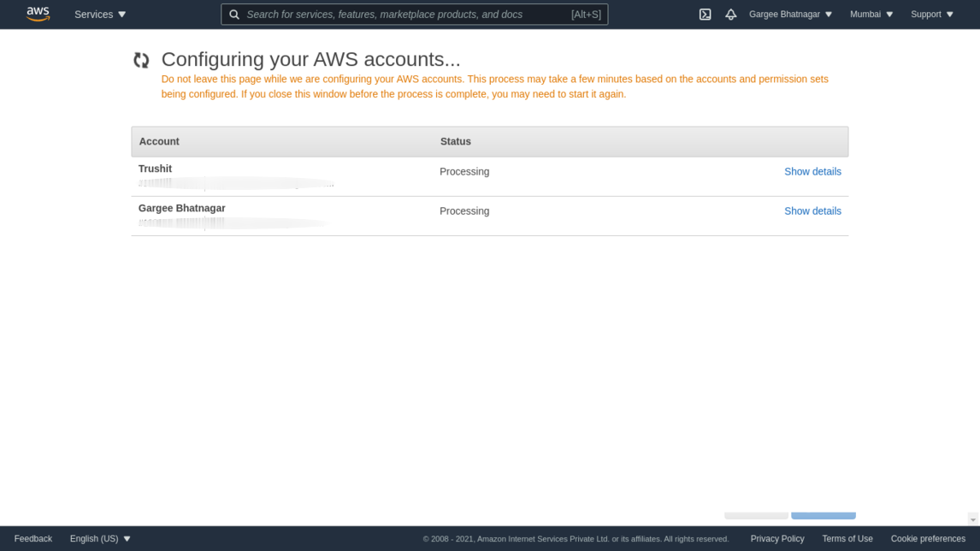Show details for the Trushit account

[812, 172]
